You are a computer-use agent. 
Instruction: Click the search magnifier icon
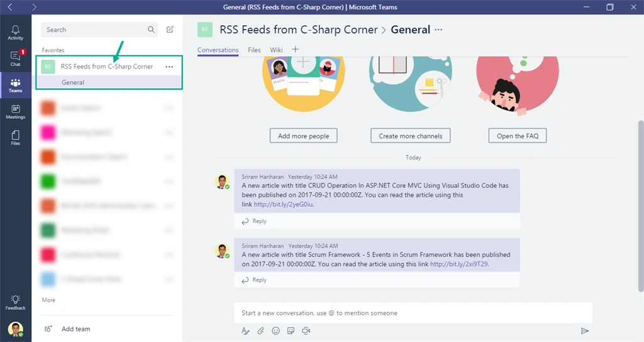[x=151, y=30]
